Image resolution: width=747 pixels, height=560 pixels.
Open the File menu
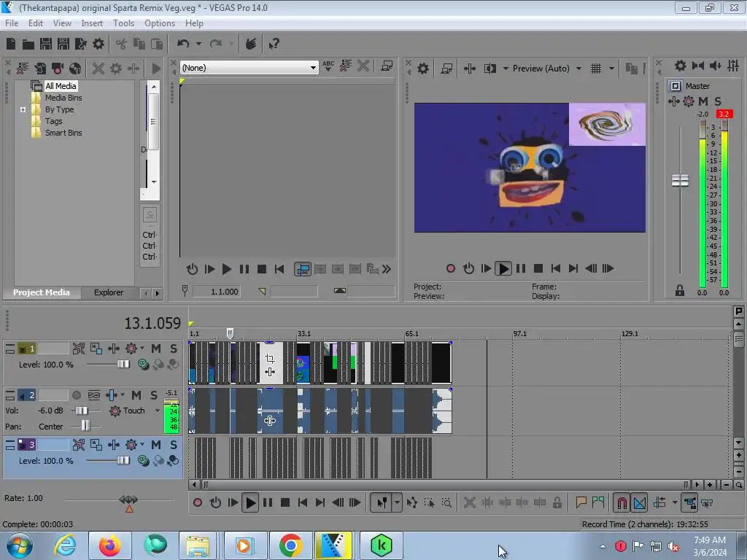[12, 23]
